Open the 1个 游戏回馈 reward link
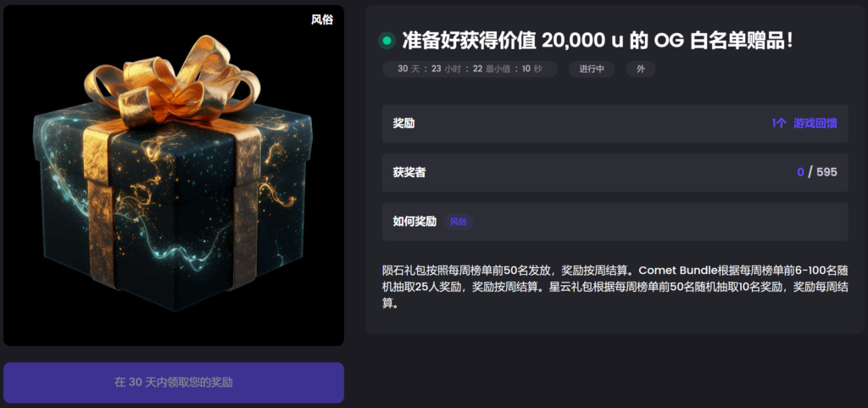868x408 pixels. (804, 124)
